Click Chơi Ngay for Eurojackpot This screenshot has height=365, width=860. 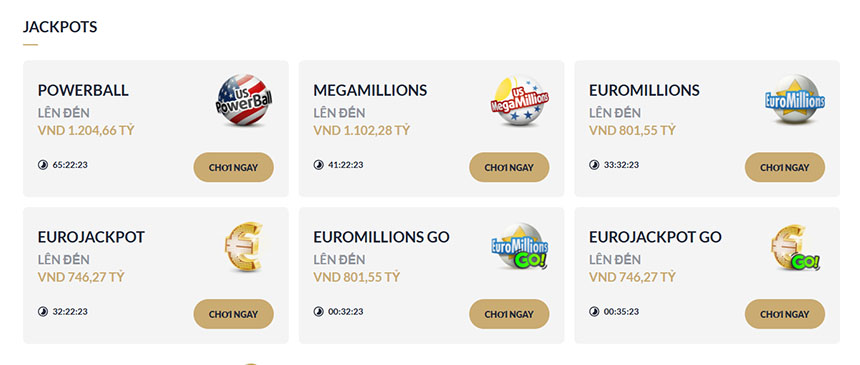(233, 314)
